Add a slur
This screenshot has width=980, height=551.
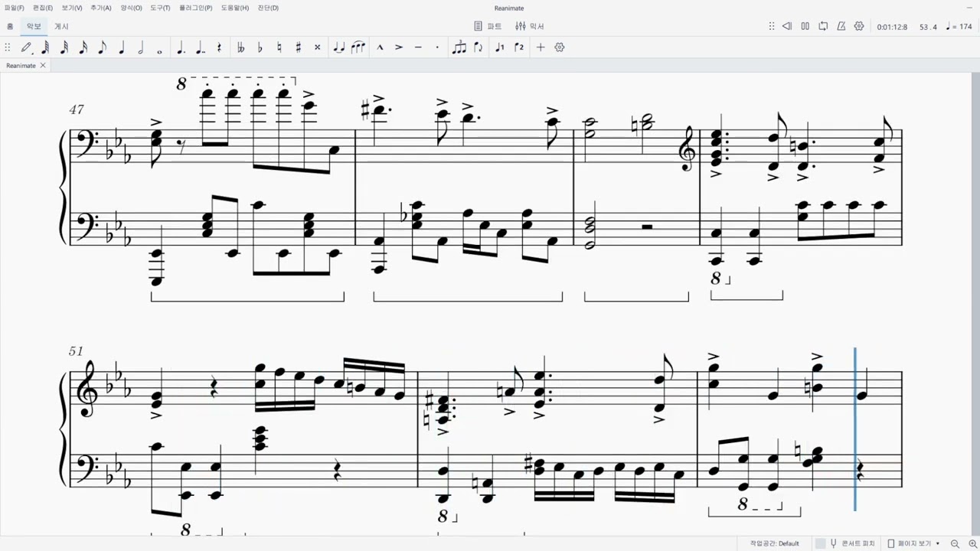(358, 47)
